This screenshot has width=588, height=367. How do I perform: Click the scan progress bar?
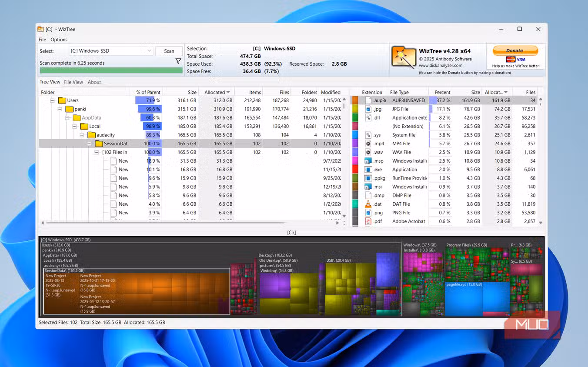tap(111, 70)
